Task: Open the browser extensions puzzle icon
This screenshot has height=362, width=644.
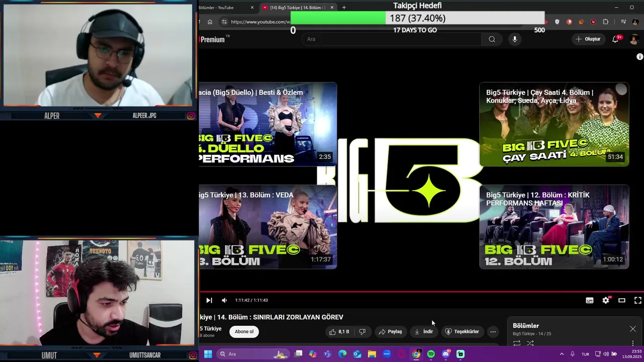Action: point(605,22)
